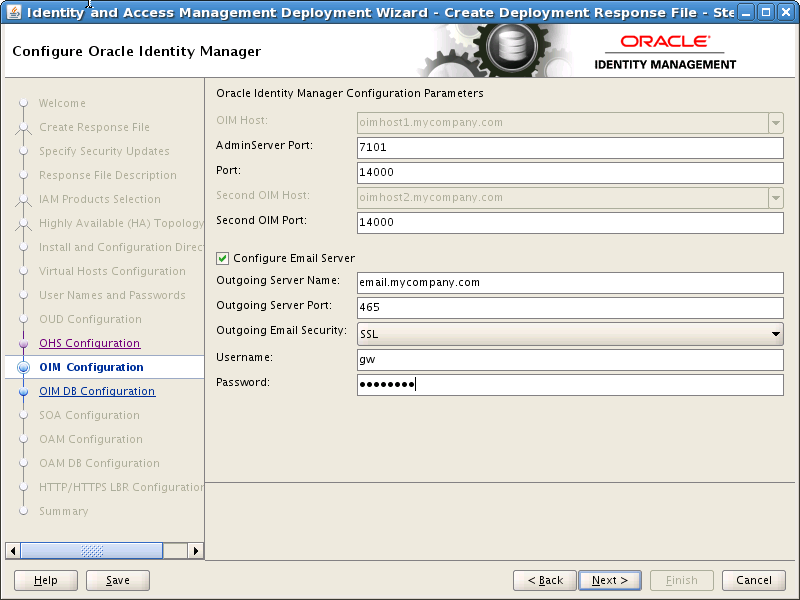The image size is (800, 600).
Task: Click the IAM Products Selection step
Action: click(x=99, y=199)
